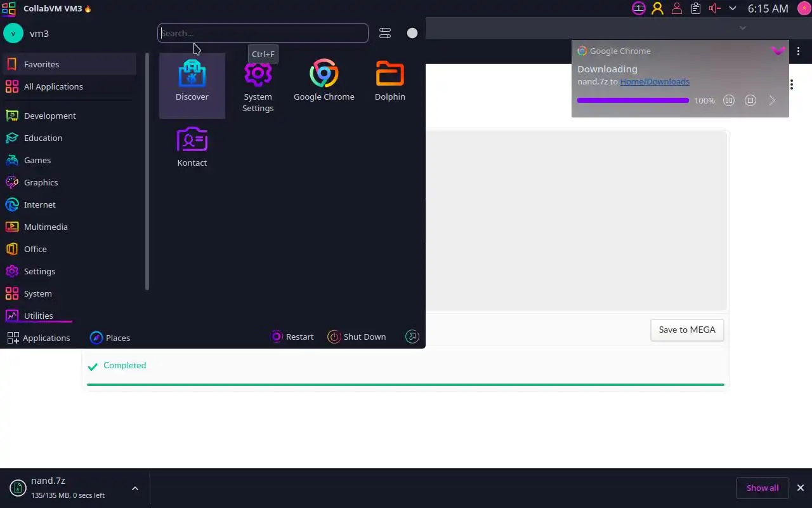Click the Restart button
Image resolution: width=812 pixels, height=508 pixels.
(292, 337)
